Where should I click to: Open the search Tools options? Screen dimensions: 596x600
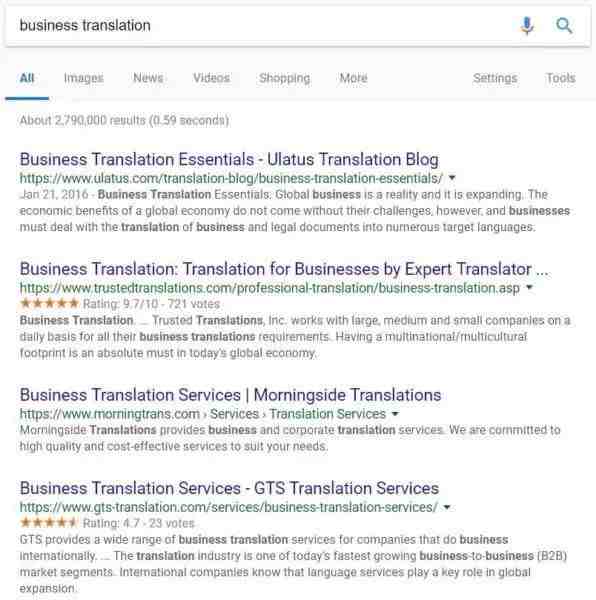point(560,78)
